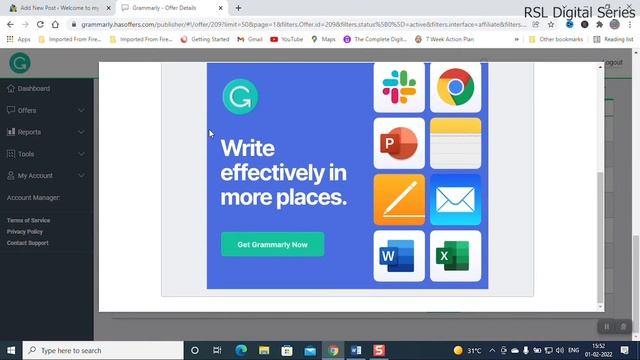Click the Privacy Policy link

(24, 231)
